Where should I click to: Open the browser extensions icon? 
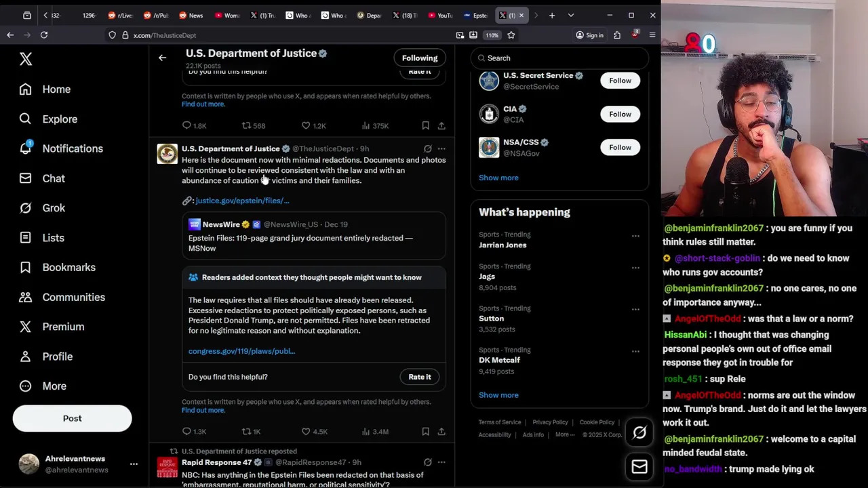click(617, 35)
